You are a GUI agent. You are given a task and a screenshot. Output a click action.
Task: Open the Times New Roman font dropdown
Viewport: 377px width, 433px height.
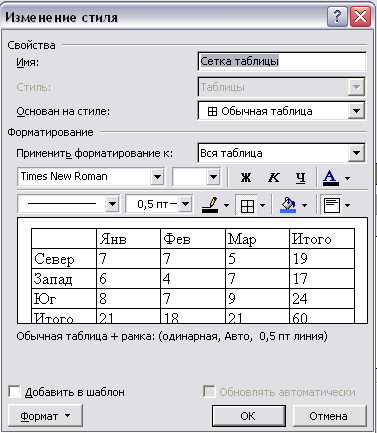coord(157,177)
